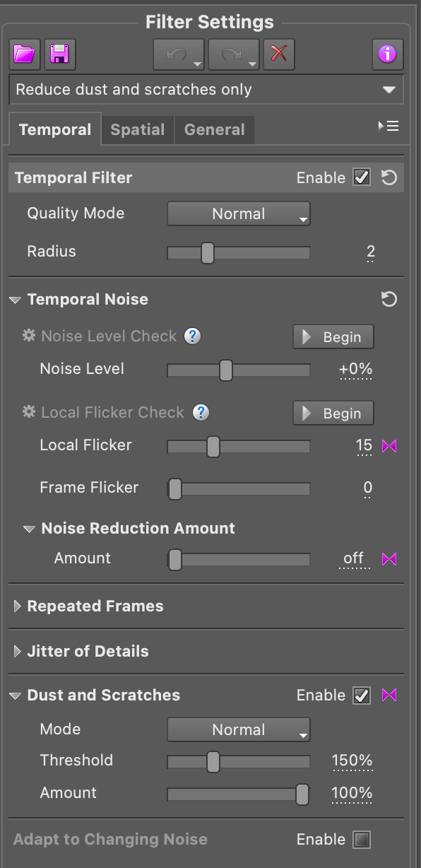Open the 'Reduce dust and scratches only' preset dropdown
This screenshot has width=421, height=868.
click(206, 90)
